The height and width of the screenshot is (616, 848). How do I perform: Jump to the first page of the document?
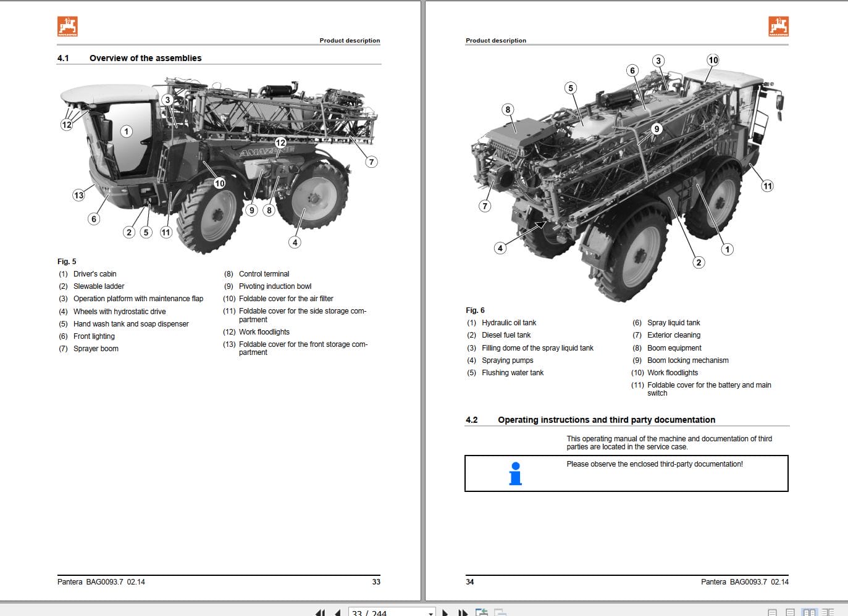click(x=321, y=612)
